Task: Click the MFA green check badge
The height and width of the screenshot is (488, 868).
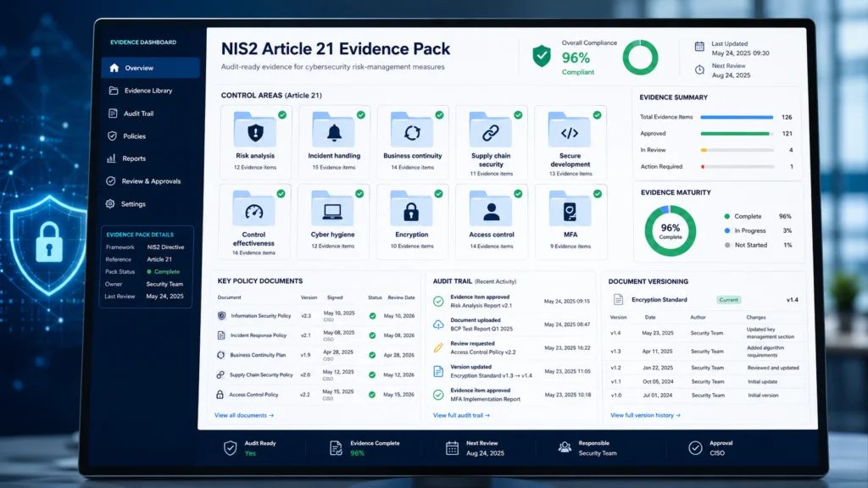Action: 598,194
